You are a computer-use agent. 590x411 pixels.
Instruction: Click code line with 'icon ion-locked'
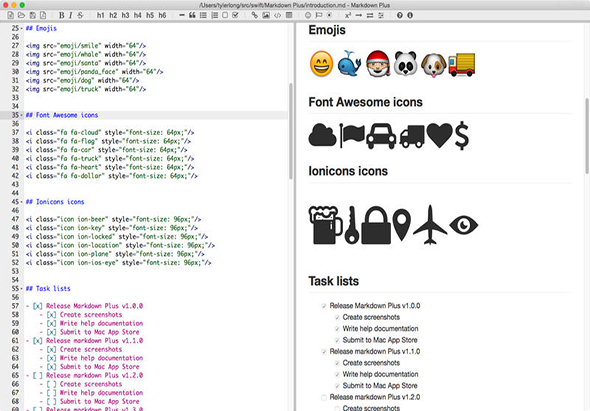click(117, 237)
